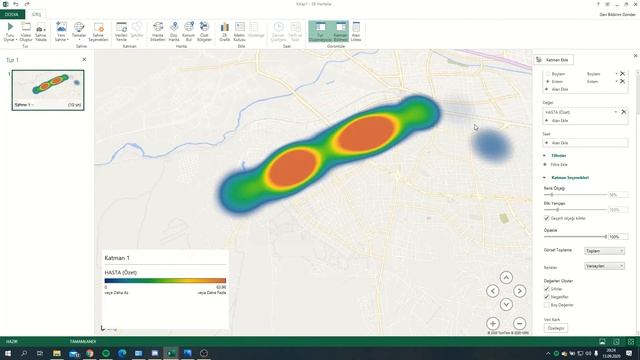Rotate map right with the right arrow
Viewport: 640px width, 360px height.
click(x=520, y=291)
